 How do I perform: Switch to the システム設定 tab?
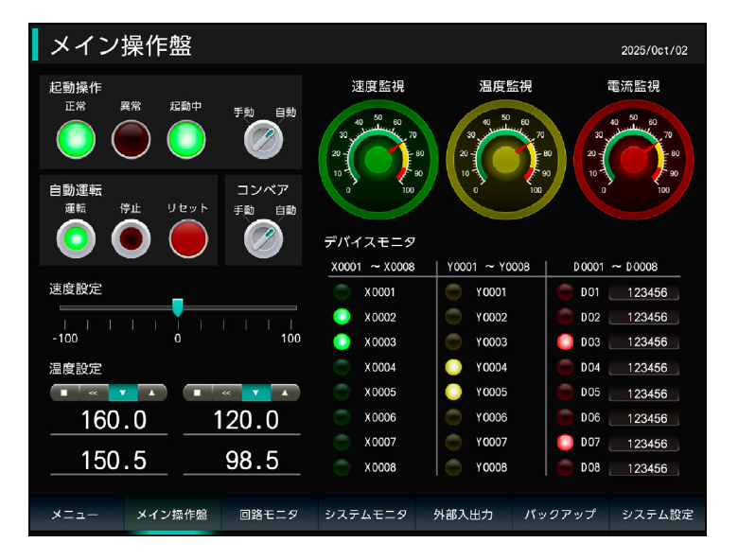pyautogui.click(x=657, y=515)
